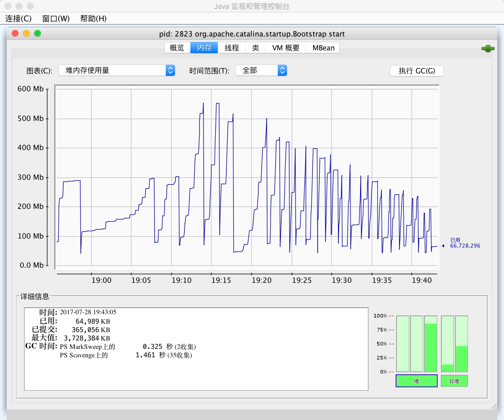Viewport: 504px width, 420px height.
Task: Click the first heap memory pool bar
Action: coord(403,344)
